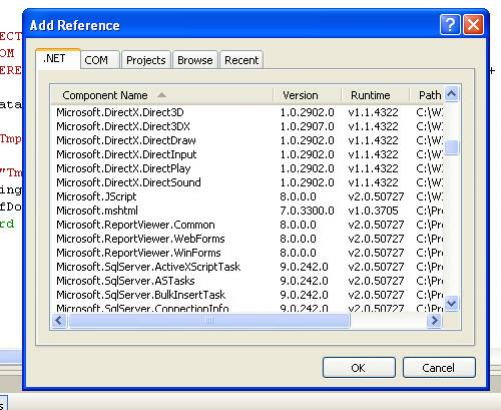Open the Browse tab

point(195,60)
